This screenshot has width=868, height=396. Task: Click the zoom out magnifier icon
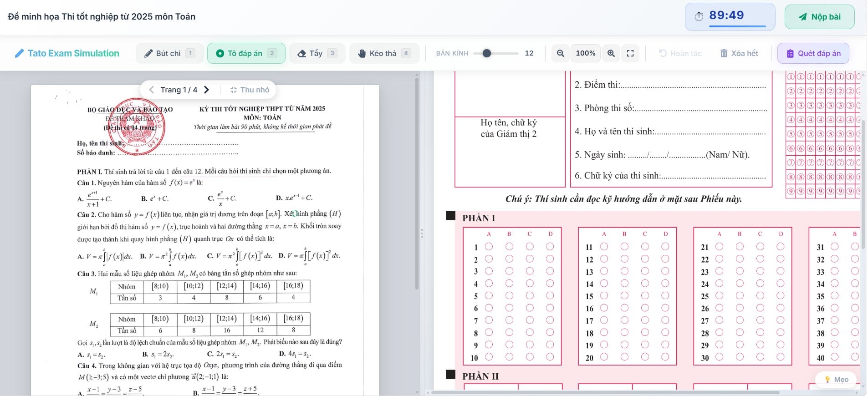tap(561, 53)
